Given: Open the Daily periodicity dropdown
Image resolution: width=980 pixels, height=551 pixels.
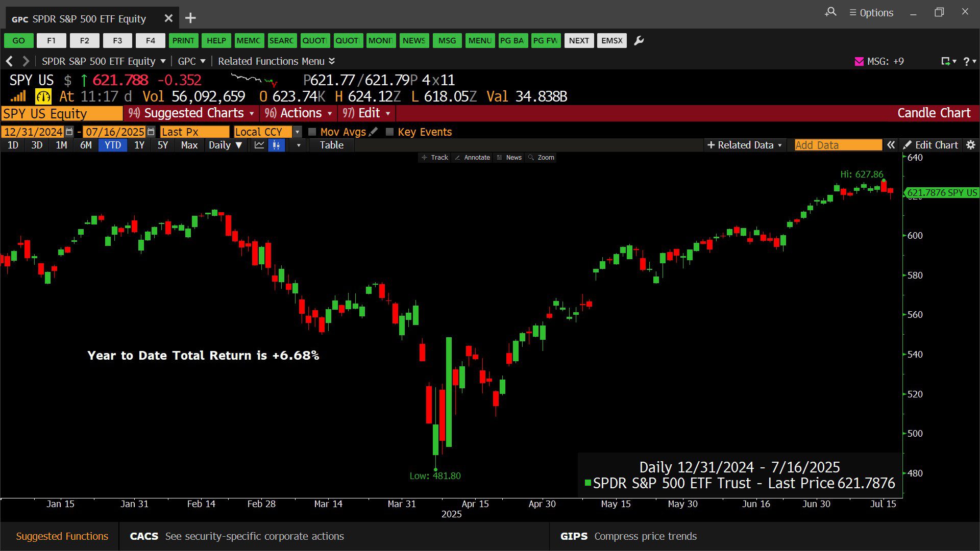Looking at the screenshot, I should pos(225,145).
